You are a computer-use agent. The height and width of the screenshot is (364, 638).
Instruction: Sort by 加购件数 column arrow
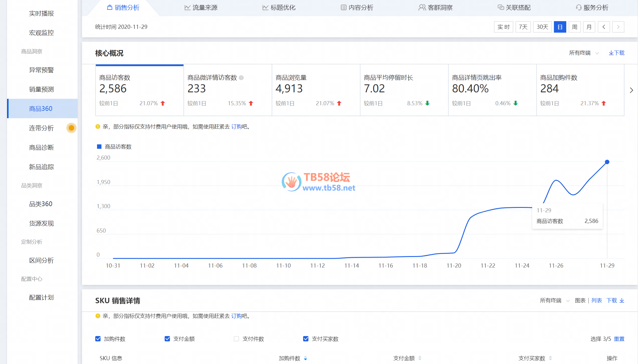[x=305, y=358]
